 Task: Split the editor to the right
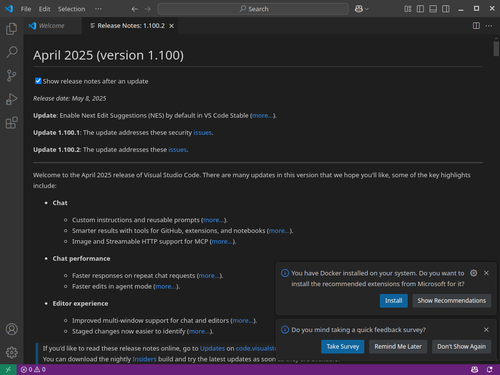(476, 26)
